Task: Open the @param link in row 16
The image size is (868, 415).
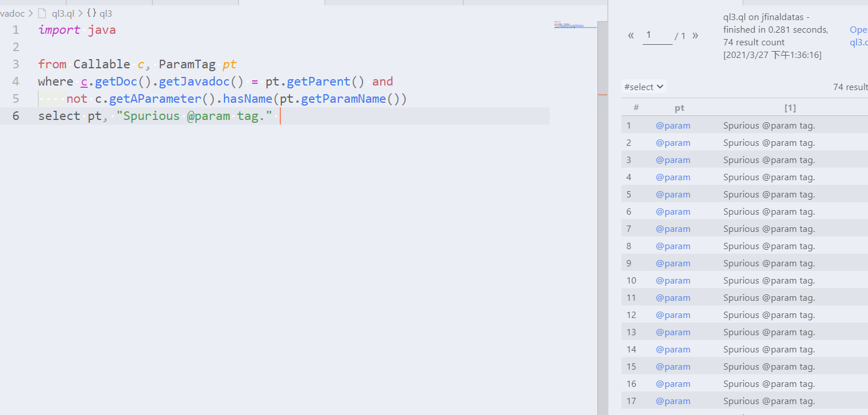Action: click(x=673, y=384)
